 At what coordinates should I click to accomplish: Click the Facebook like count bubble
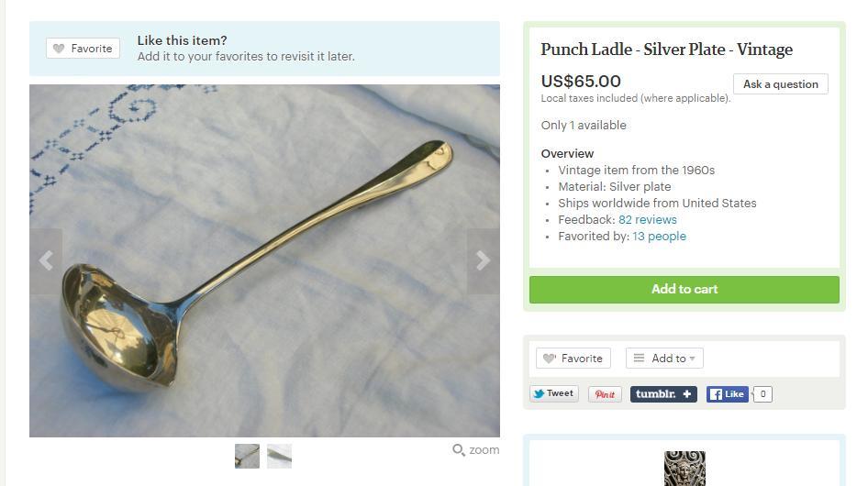pos(762,394)
